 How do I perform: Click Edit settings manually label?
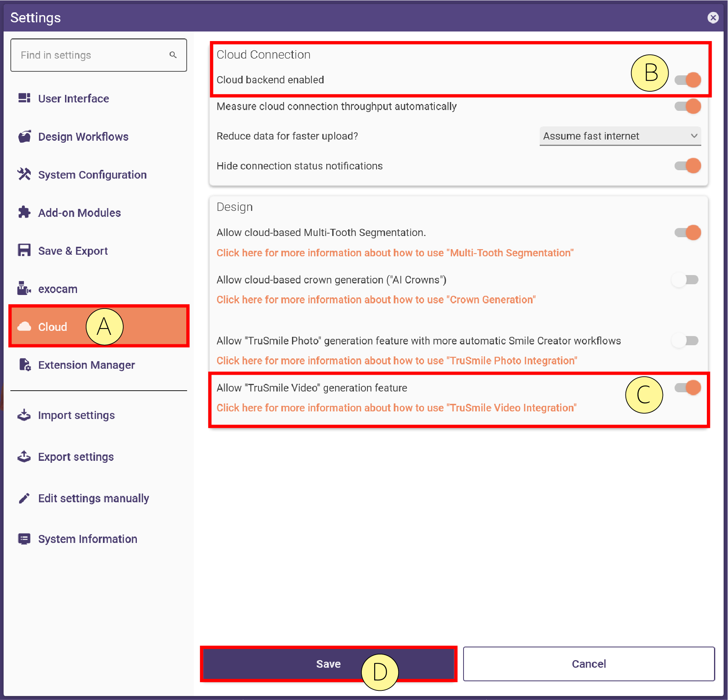tap(93, 498)
